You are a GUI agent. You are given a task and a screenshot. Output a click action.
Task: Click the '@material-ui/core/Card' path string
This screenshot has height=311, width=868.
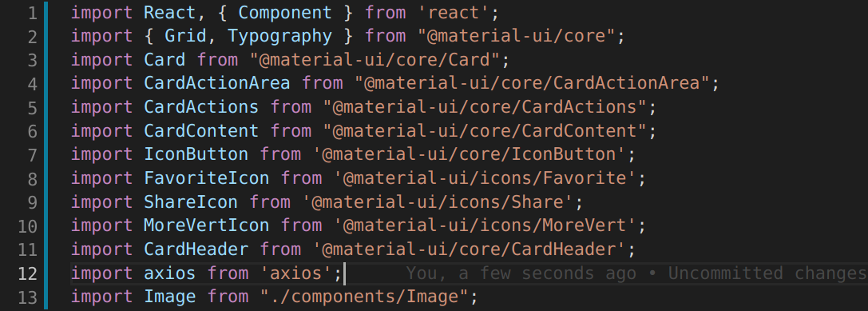click(375, 60)
